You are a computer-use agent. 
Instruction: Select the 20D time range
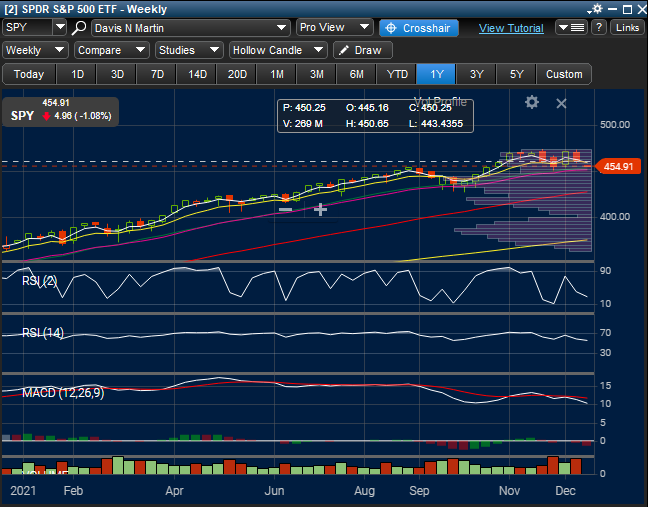(x=237, y=74)
